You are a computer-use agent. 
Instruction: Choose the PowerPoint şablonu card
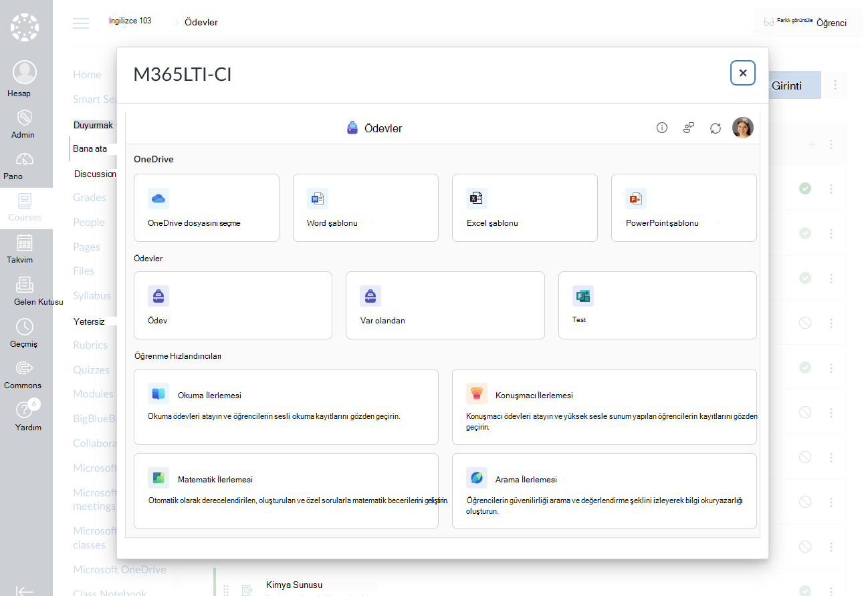click(684, 208)
